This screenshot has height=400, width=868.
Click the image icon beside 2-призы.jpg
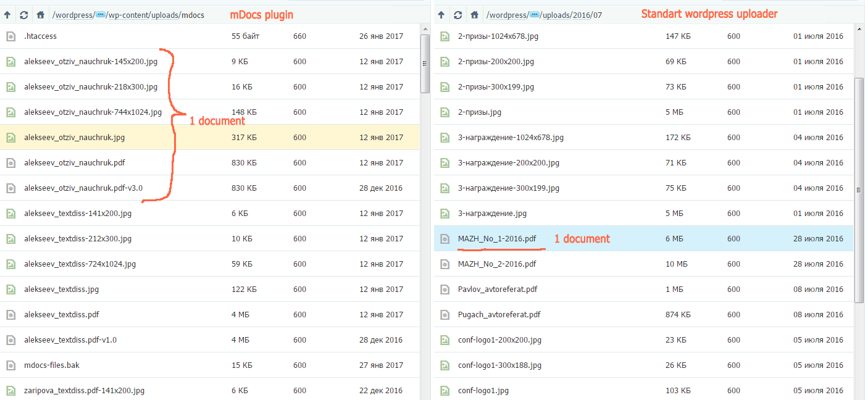click(444, 112)
